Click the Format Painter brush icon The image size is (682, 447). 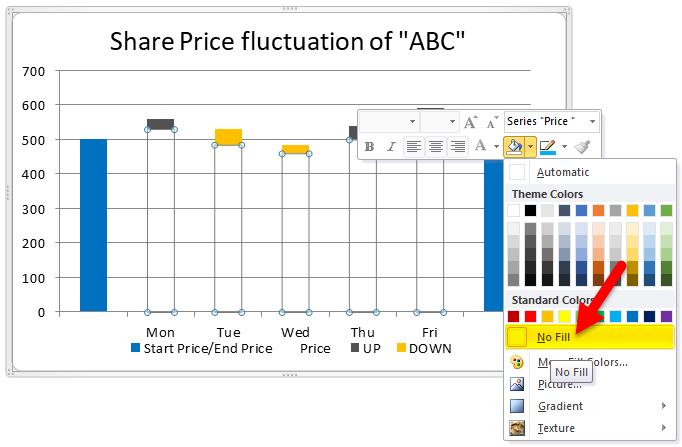pyautogui.click(x=582, y=147)
